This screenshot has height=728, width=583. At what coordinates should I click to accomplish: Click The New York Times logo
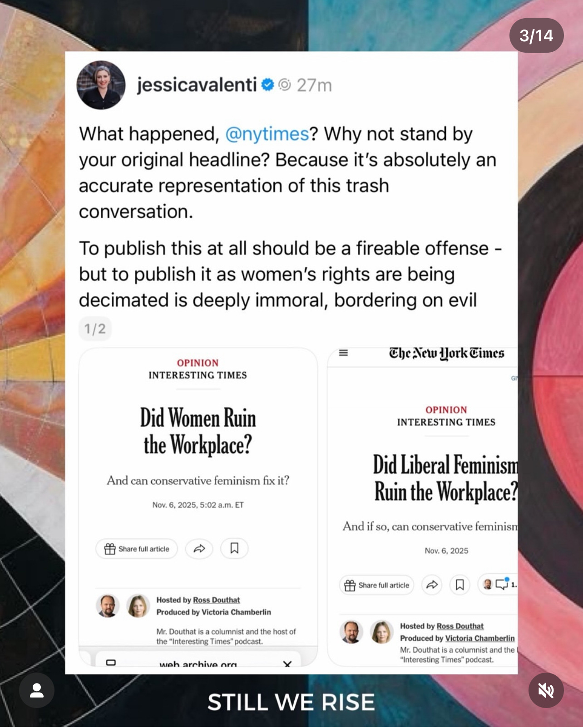click(446, 353)
